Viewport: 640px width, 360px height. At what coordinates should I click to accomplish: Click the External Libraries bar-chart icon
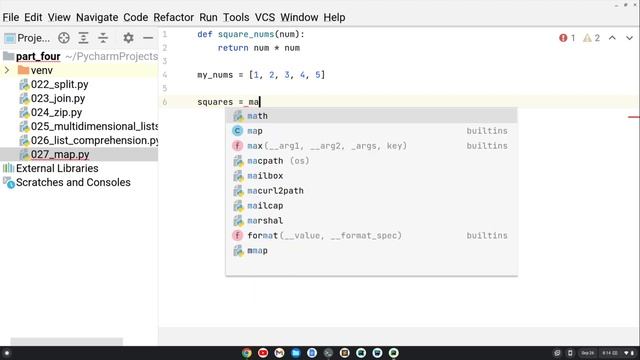[x=8, y=168]
